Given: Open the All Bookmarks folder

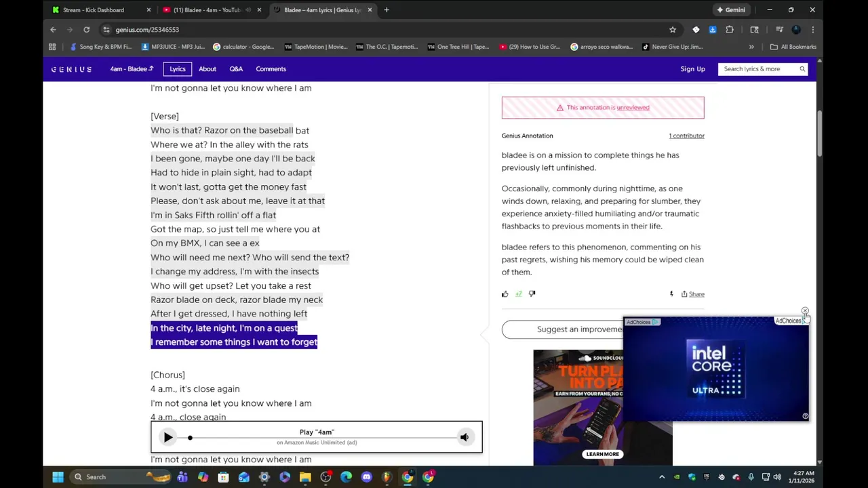Looking at the screenshot, I should coord(793,47).
